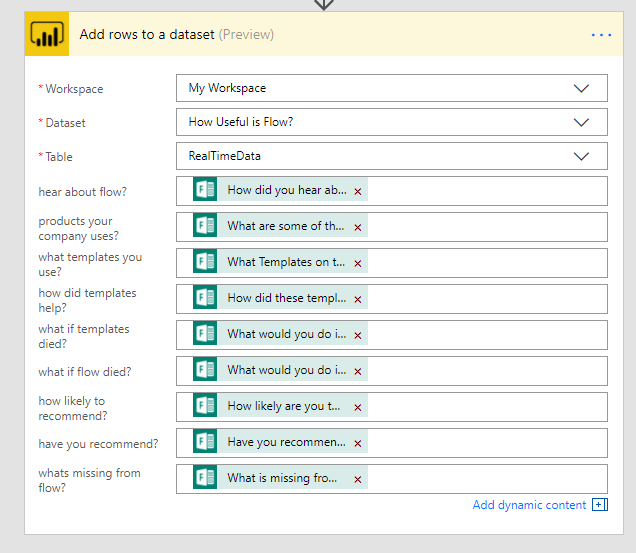Click inside the 'what if flow died?' field

coord(485,370)
